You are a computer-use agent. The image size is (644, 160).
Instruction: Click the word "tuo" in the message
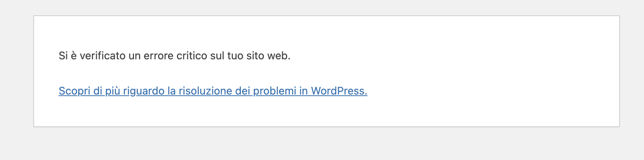point(235,56)
